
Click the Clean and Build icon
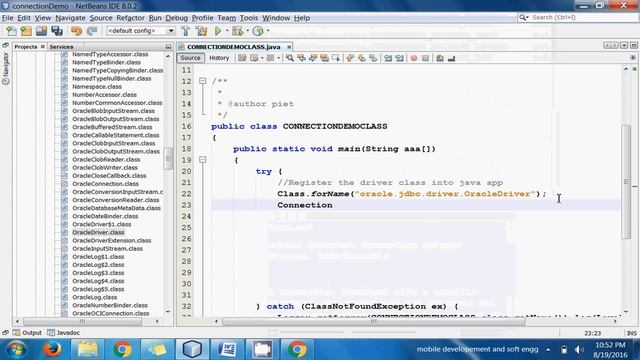point(201,31)
